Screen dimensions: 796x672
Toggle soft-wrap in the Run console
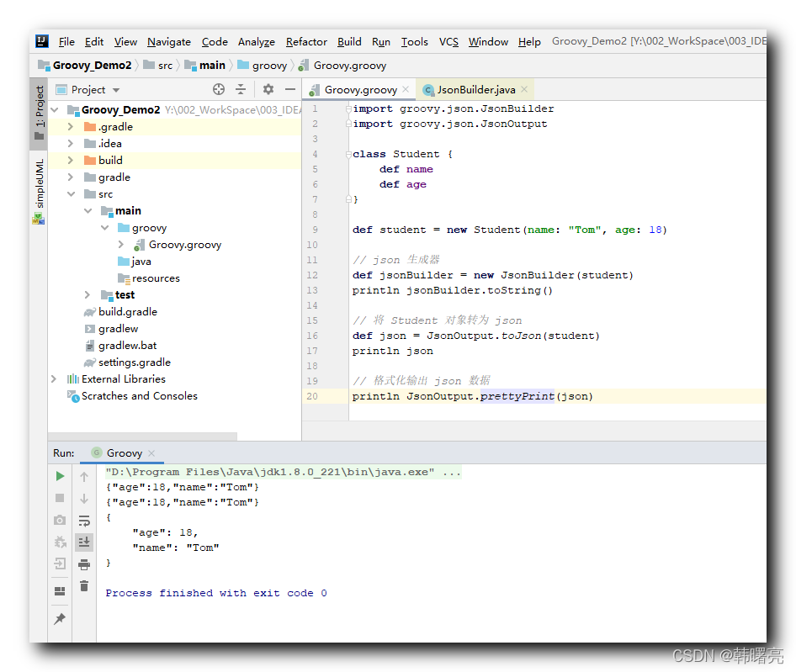[x=83, y=520]
